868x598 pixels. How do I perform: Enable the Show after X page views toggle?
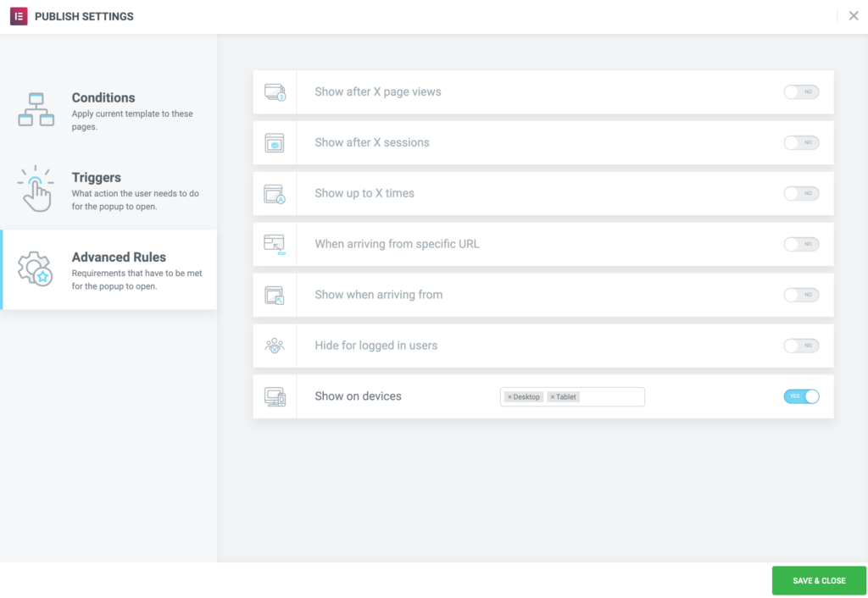click(x=801, y=91)
